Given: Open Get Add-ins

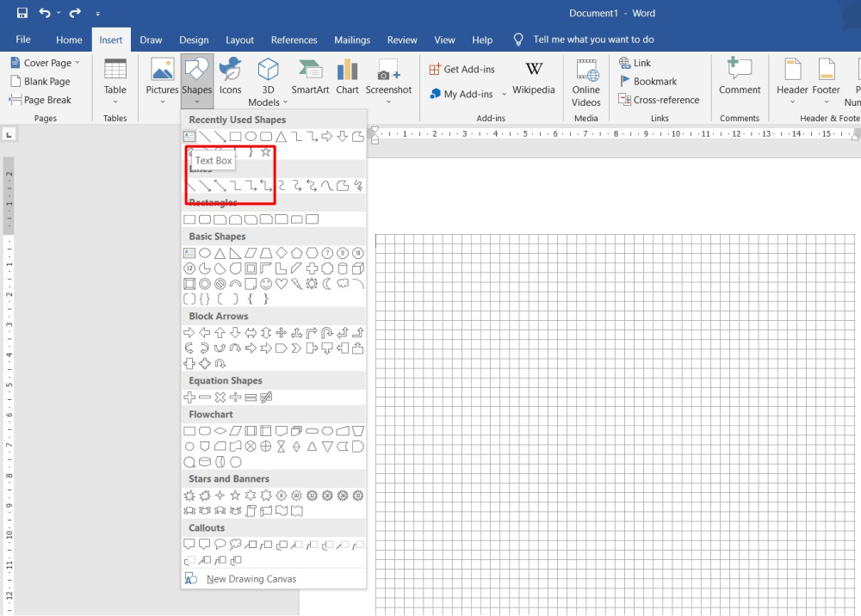Looking at the screenshot, I should [x=462, y=68].
